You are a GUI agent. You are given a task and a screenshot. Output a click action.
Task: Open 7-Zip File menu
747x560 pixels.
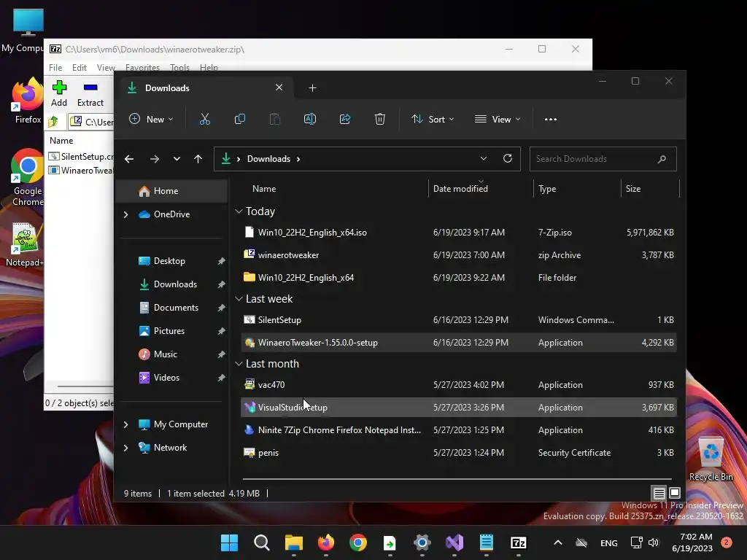coord(55,68)
